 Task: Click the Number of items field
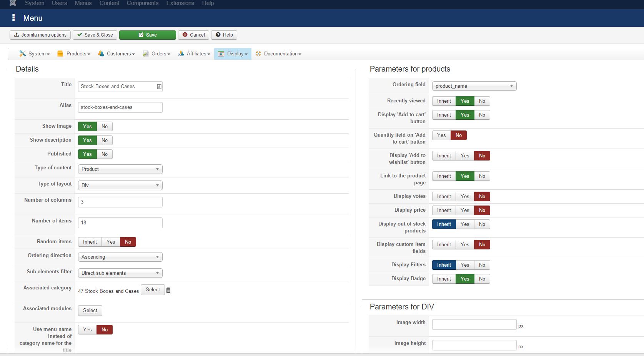coord(120,223)
